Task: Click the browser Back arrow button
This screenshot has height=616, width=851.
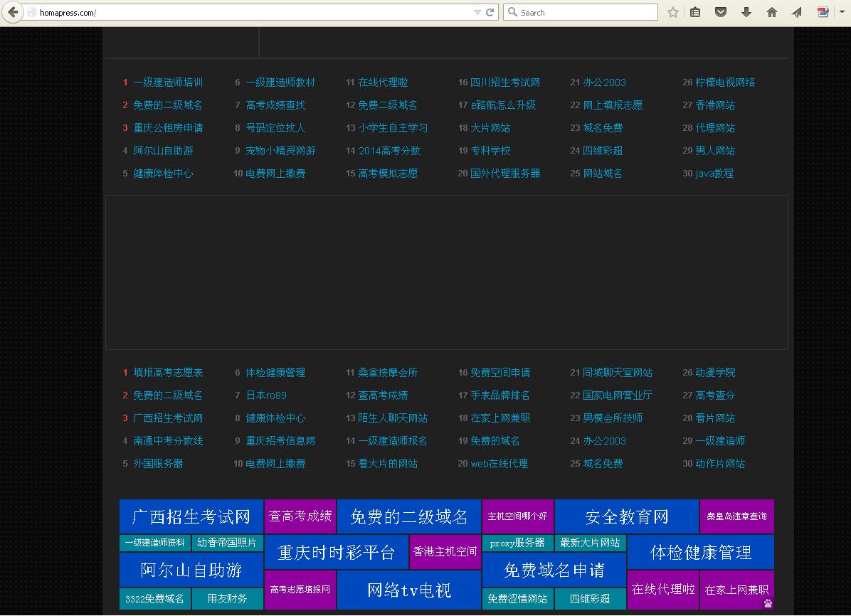Action: click(13, 12)
